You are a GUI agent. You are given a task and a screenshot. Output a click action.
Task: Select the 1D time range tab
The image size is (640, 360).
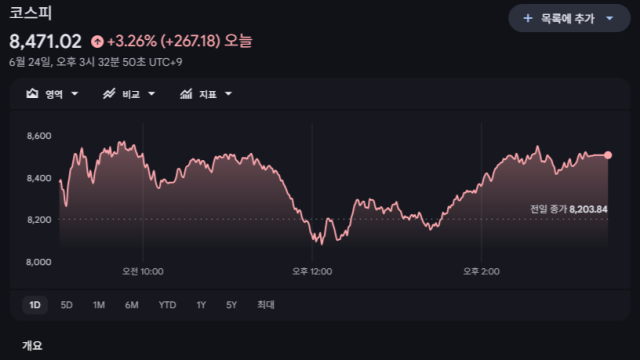point(35,305)
